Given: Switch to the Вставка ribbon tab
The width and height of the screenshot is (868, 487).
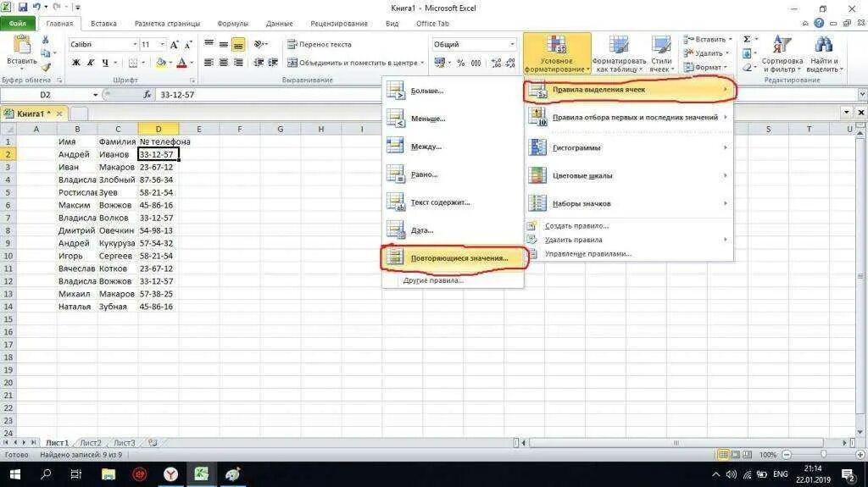Looking at the screenshot, I should (103, 24).
